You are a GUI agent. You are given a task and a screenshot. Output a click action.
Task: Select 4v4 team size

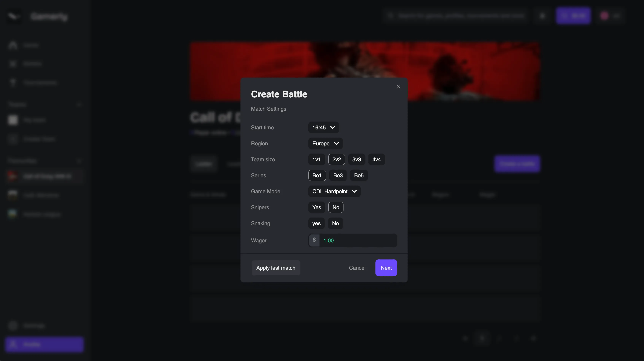pos(377,160)
